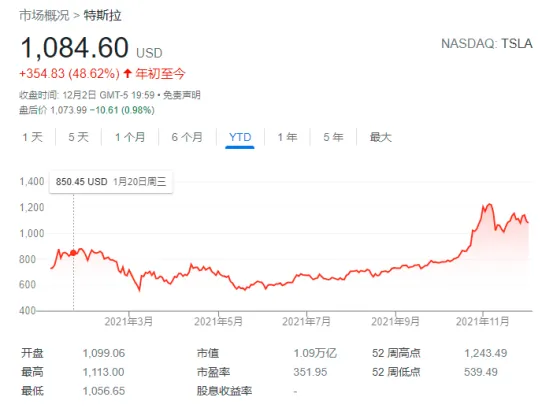The width and height of the screenshot is (554, 413).
Task: Open the 免责声明 disclaimer link
Action: (182, 95)
